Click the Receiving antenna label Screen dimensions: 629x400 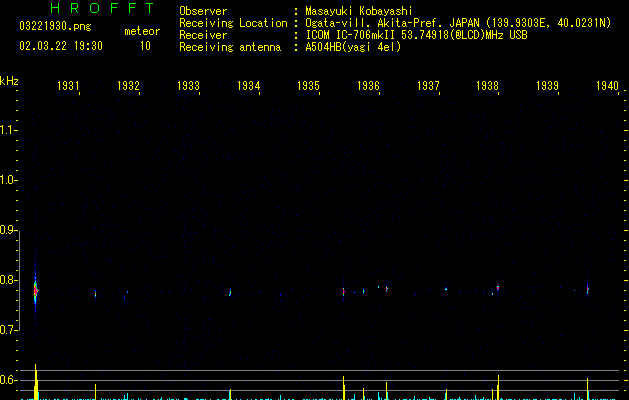pyautogui.click(x=230, y=47)
